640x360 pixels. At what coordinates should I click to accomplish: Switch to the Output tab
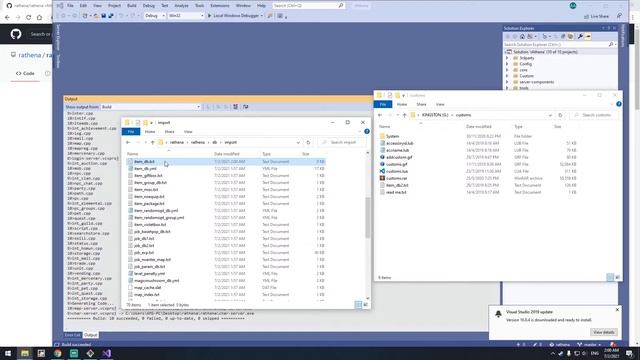(91, 335)
